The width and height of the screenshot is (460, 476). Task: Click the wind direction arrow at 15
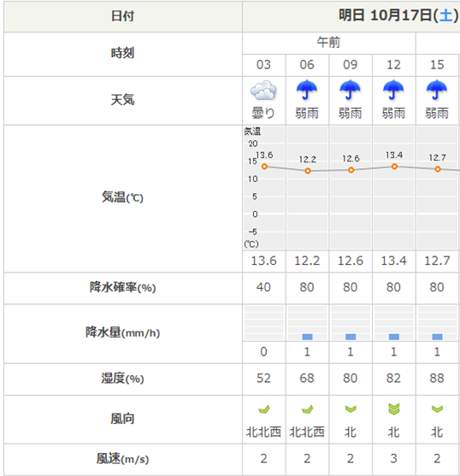click(x=437, y=409)
